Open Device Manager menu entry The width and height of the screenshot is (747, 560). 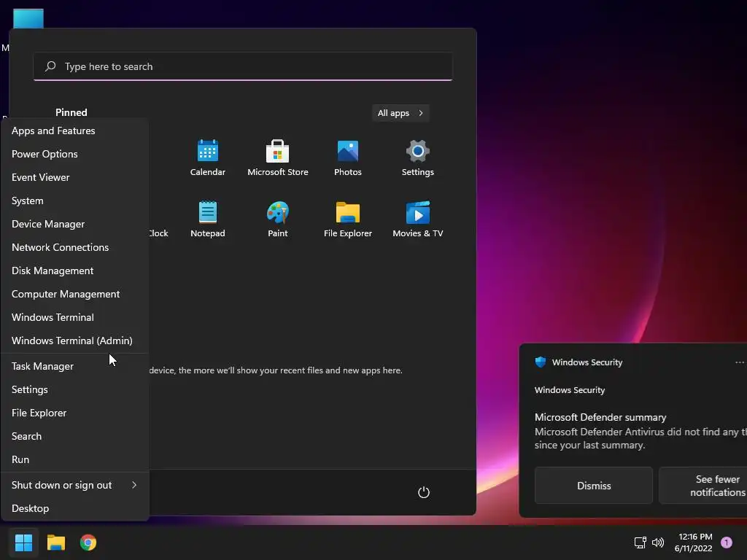click(x=75, y=224)
